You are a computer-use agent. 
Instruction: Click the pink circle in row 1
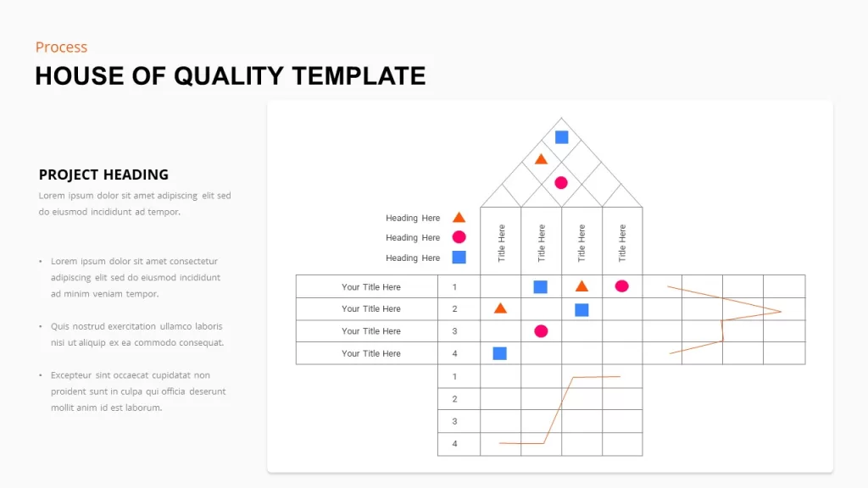coord(621,286)
